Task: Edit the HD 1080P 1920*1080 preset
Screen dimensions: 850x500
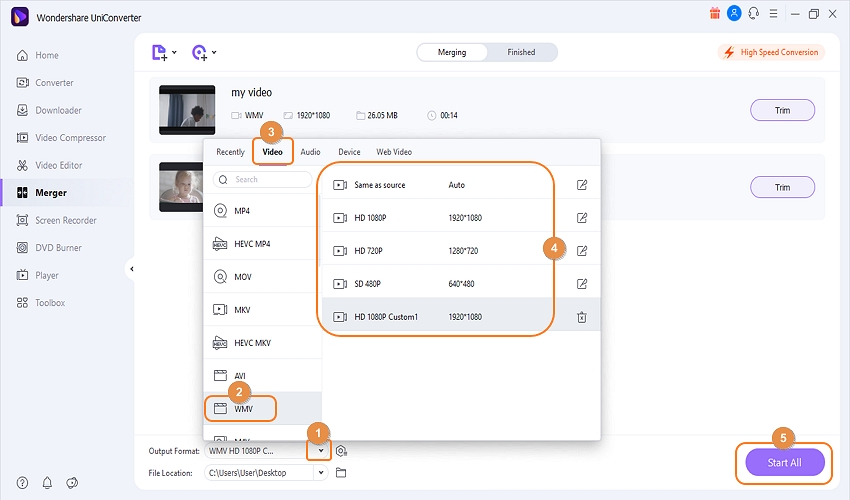Action: click(582, 218)
